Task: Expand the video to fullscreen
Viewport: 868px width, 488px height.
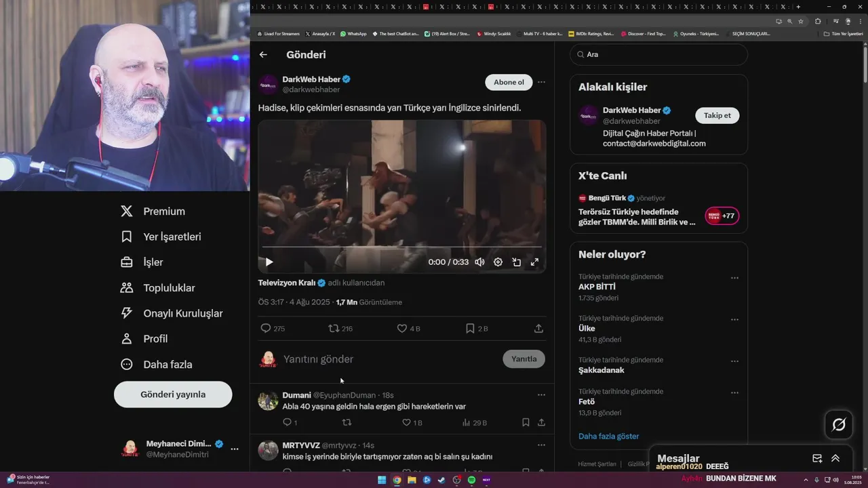Action: point(534,262)
